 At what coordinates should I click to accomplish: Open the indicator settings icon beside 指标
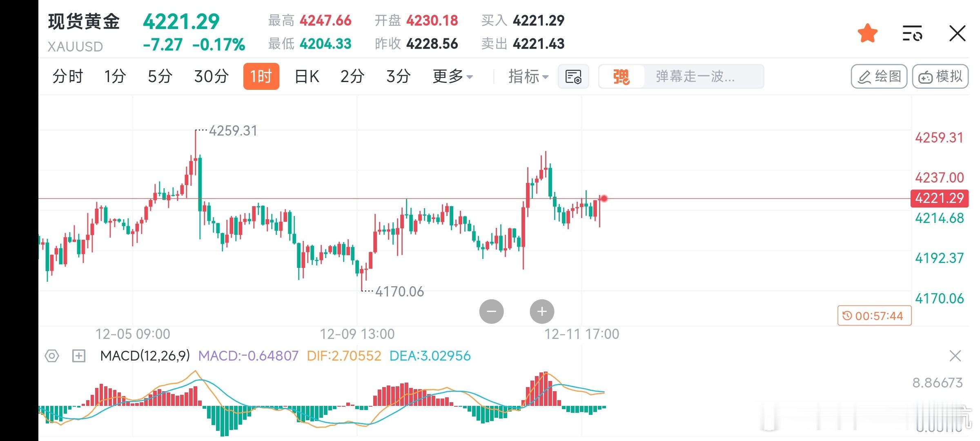(573, 76)
